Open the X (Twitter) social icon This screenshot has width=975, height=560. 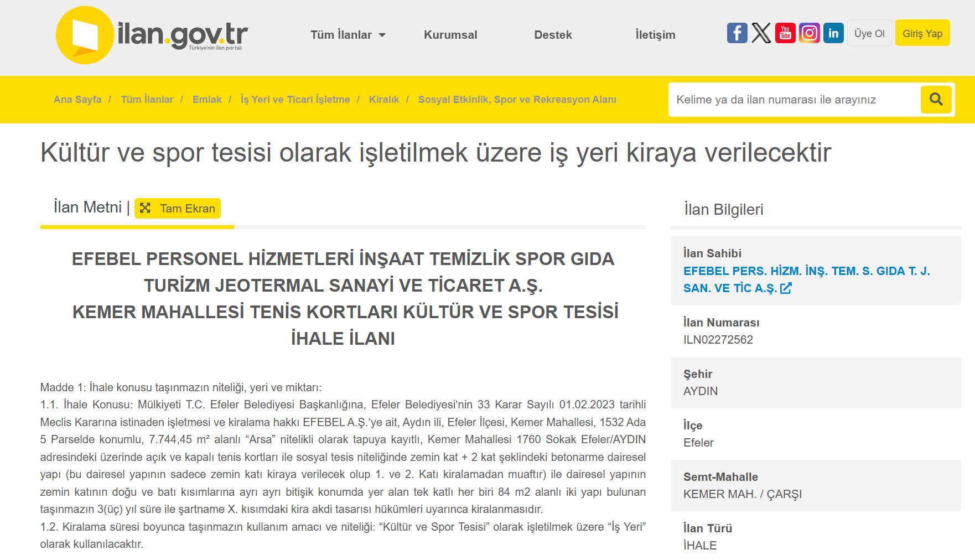tap(761, 33)
